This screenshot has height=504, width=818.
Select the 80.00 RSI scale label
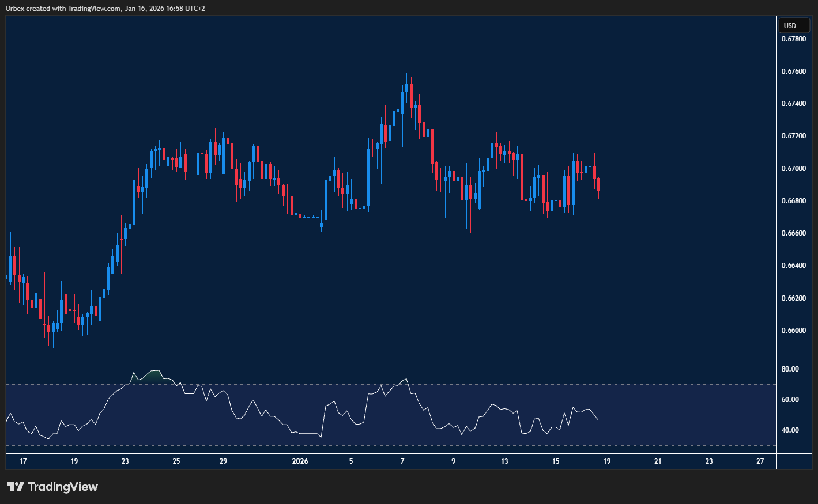coord(790,369)
